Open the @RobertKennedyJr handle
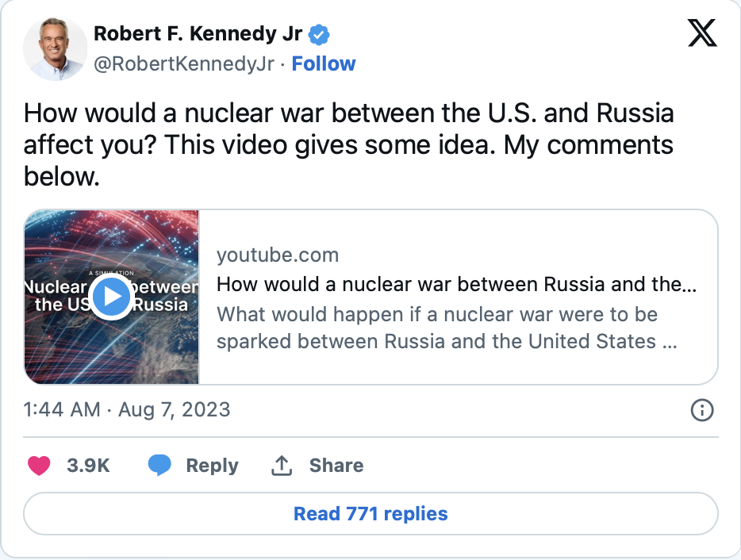Viewport: 741px width, 560px height. (184, 64)
